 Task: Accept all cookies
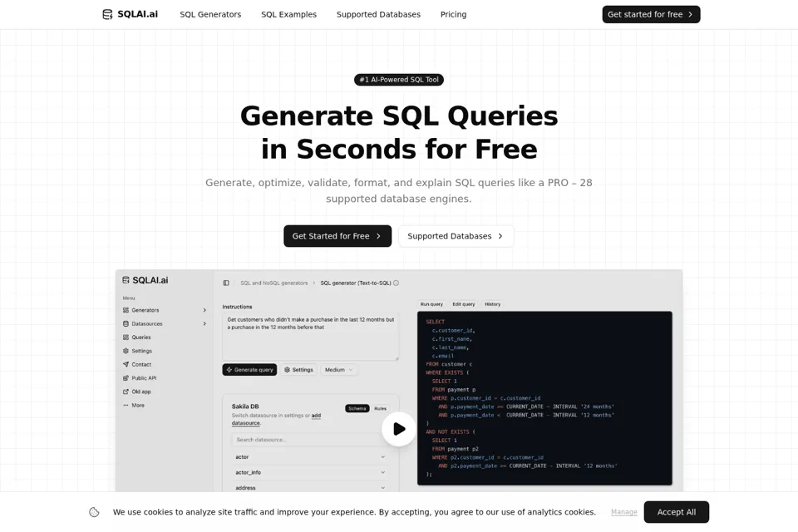coord(677,512)
